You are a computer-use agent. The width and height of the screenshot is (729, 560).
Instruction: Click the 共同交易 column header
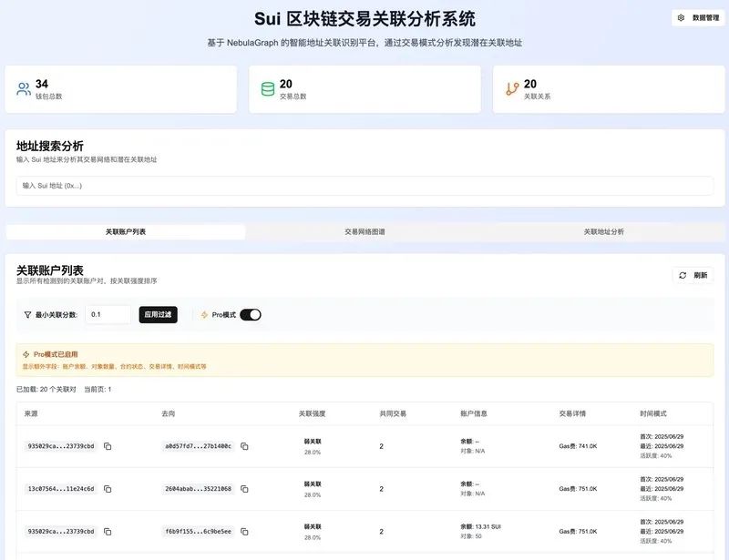tap(393, 413)
